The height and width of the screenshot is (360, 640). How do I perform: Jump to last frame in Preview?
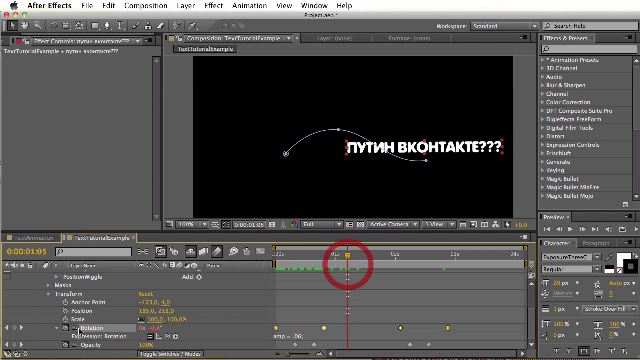[595, 229]
